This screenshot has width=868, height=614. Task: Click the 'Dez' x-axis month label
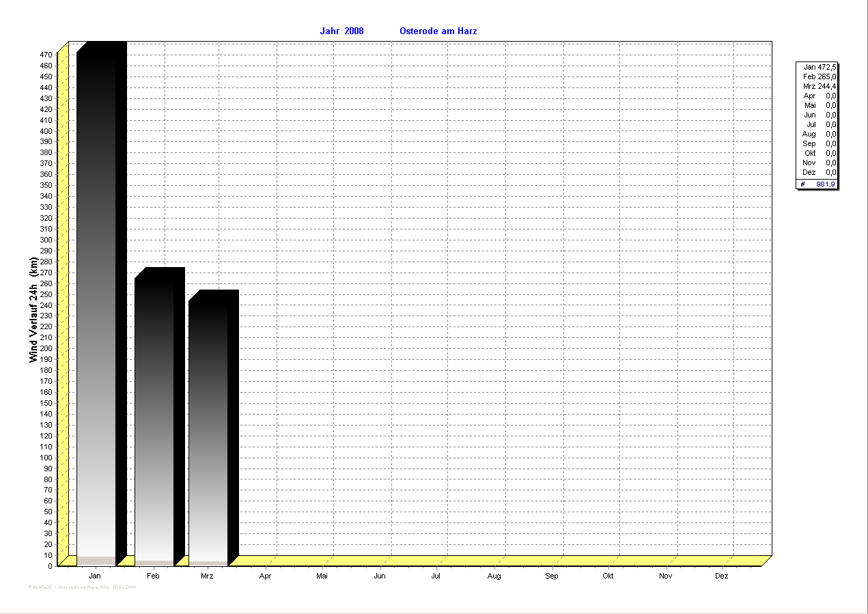(722, 576)
